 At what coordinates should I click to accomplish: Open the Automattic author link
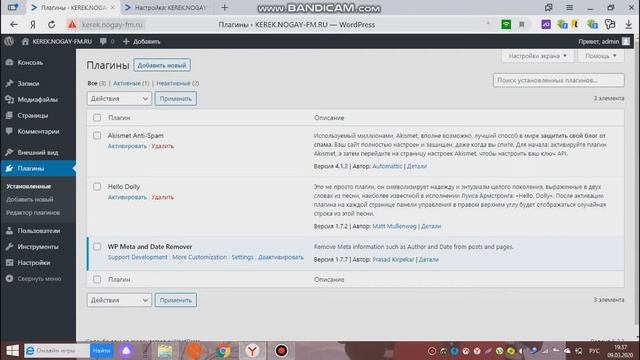coord(387,166)
